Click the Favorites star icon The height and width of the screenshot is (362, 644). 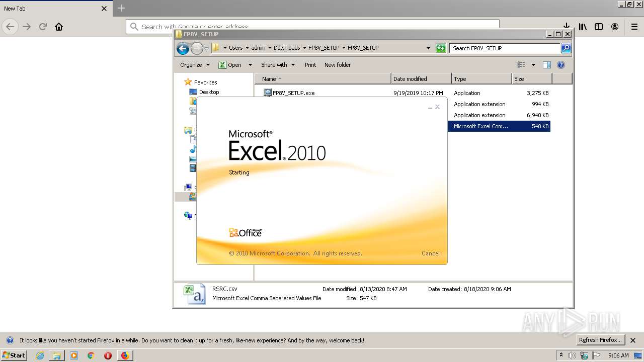[x=188, y=82]
